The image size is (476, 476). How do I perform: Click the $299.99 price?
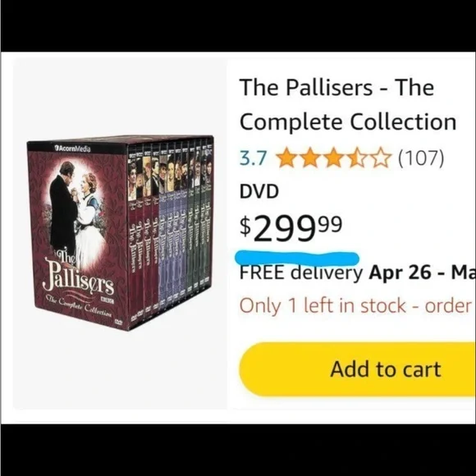291,227
